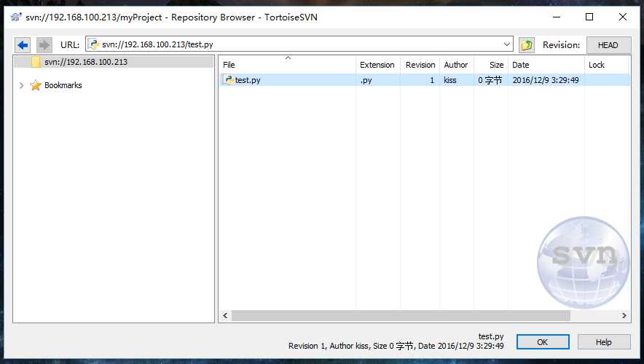Click the horizontal scrollbar thumb

pyautogui.click(x=401, y=315)
